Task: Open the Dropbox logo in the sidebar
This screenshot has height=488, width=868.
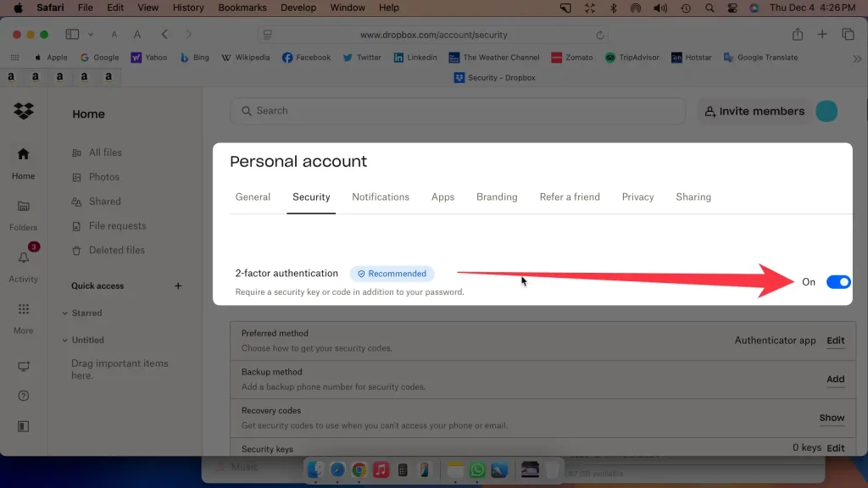Action: (23, 111)
